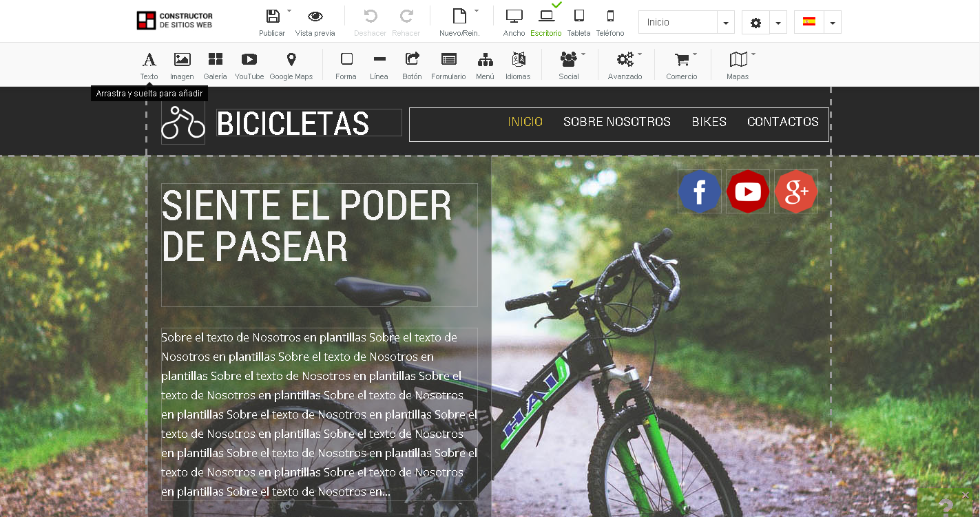980x517 pixels.
Task: Select the Galería element tool
Action: pyautogui.click(x=216, y=66)
